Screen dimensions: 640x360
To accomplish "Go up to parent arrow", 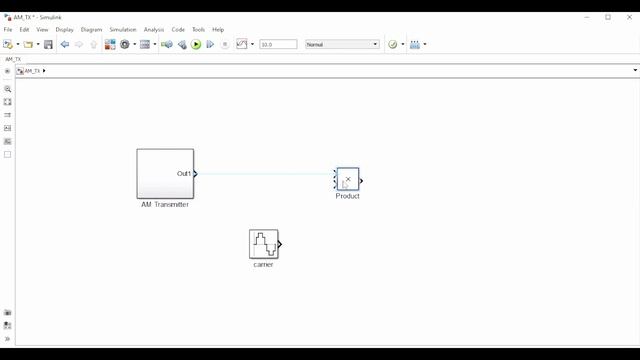I will [93, 44].
